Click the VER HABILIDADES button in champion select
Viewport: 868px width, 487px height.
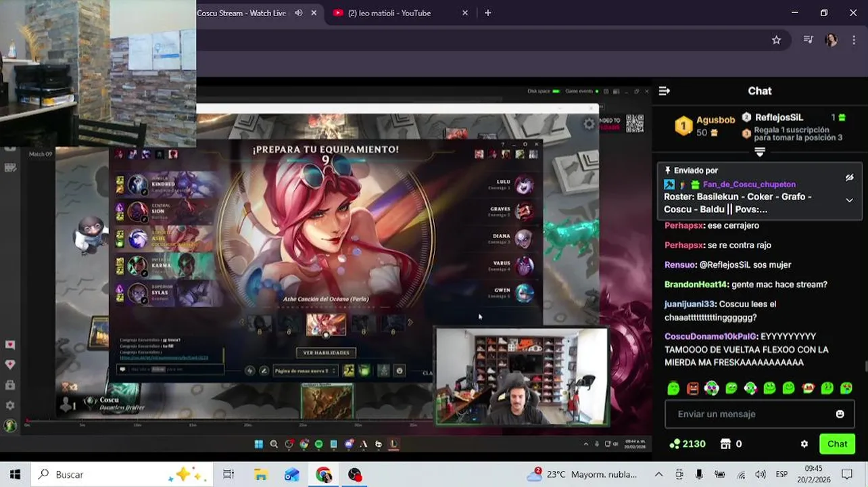[326, 352]
